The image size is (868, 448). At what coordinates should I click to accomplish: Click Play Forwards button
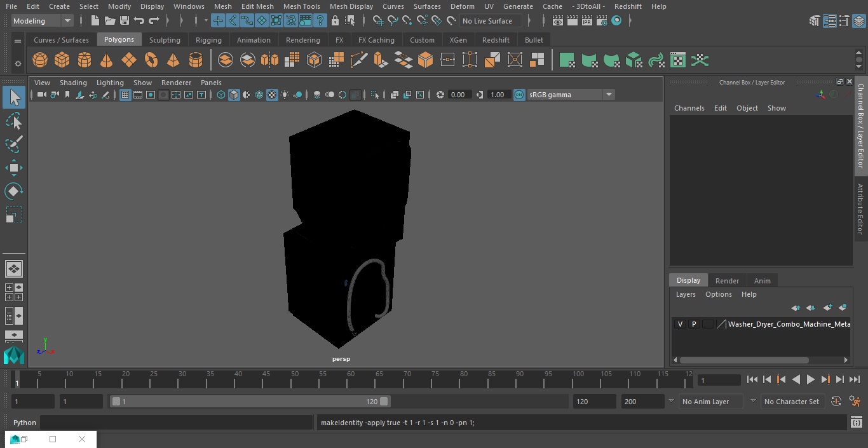coord(811,379)
